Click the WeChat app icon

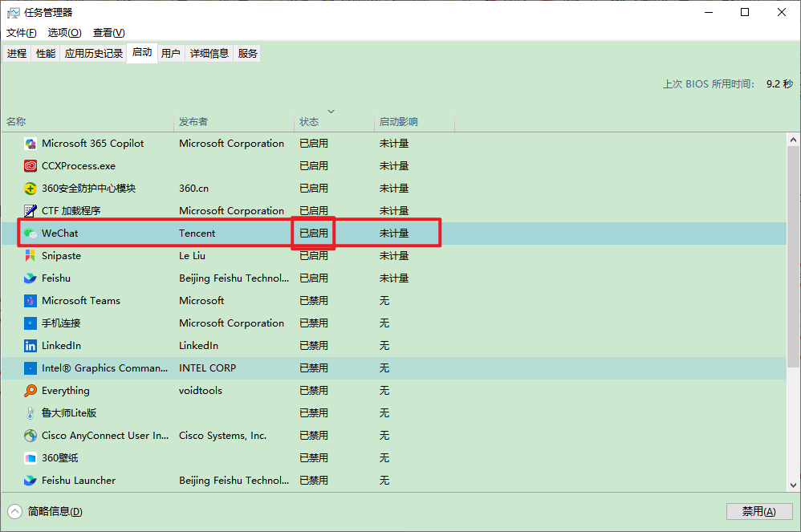click(x=30, y=234)
